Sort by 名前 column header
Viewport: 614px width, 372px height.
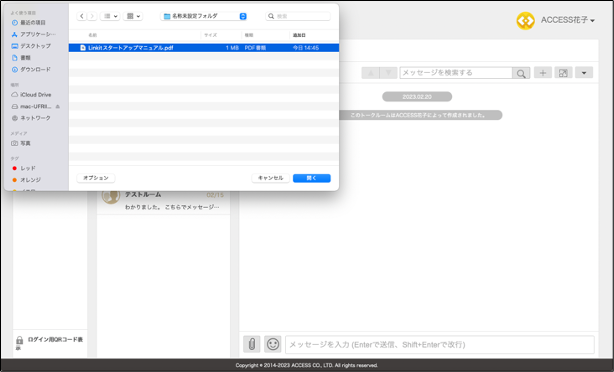(x=93, y=35)
